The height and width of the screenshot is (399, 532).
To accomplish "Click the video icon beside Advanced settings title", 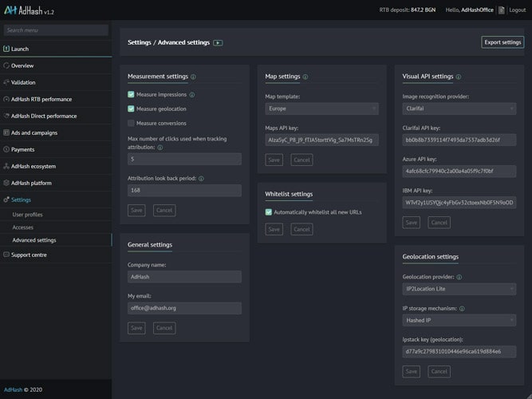I will pyautogui.click(x=218, y=42).
